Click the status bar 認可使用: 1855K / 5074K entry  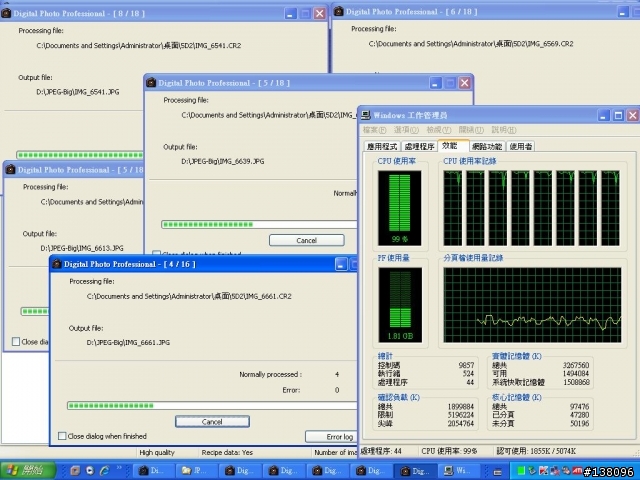(536, 451)
